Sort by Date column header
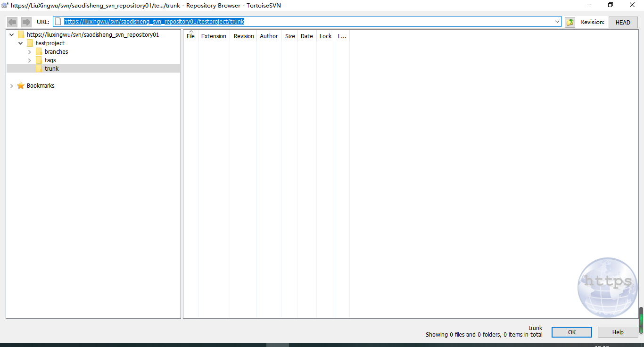 (307, 36)
